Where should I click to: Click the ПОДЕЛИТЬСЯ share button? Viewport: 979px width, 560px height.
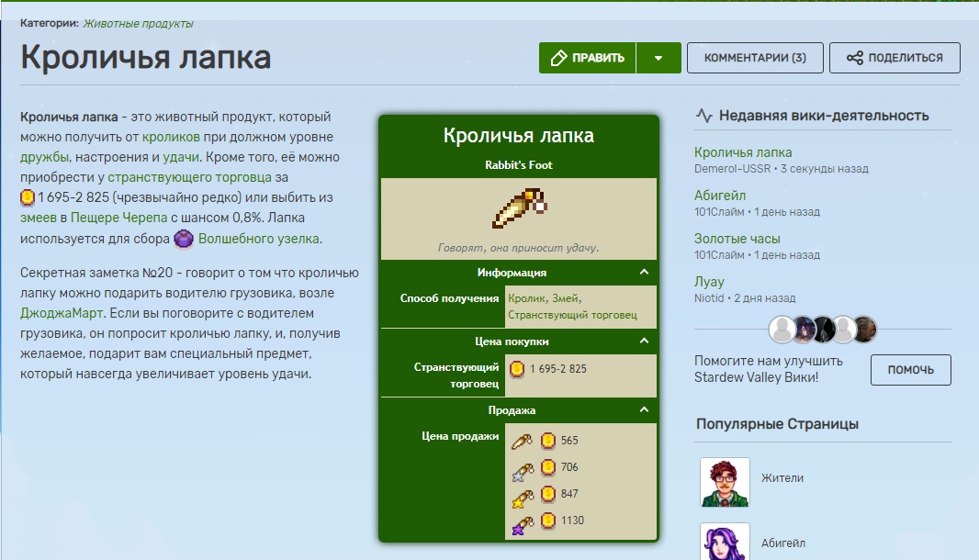895,58
